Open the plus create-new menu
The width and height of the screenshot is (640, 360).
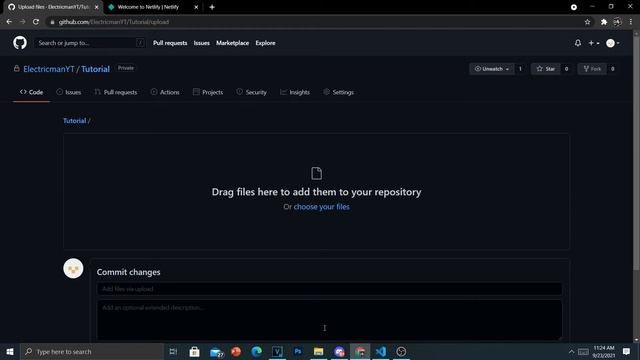(x=593, y=43)
